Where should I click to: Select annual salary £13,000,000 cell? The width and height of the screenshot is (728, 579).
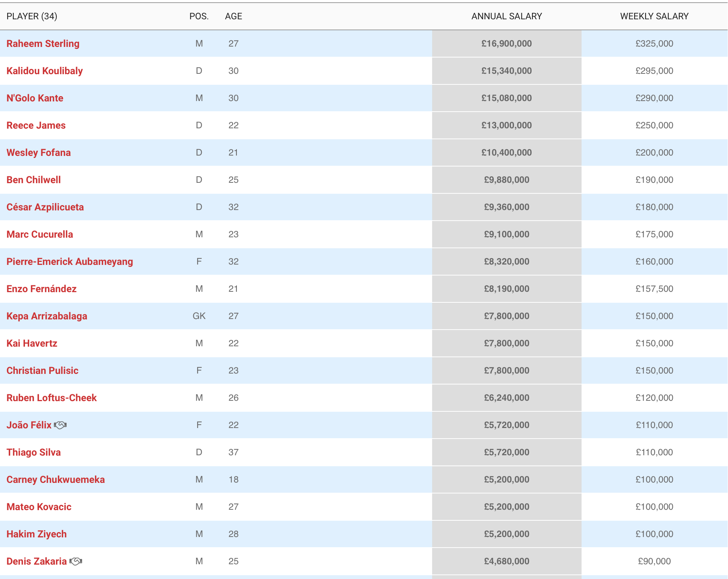[507, 125]
